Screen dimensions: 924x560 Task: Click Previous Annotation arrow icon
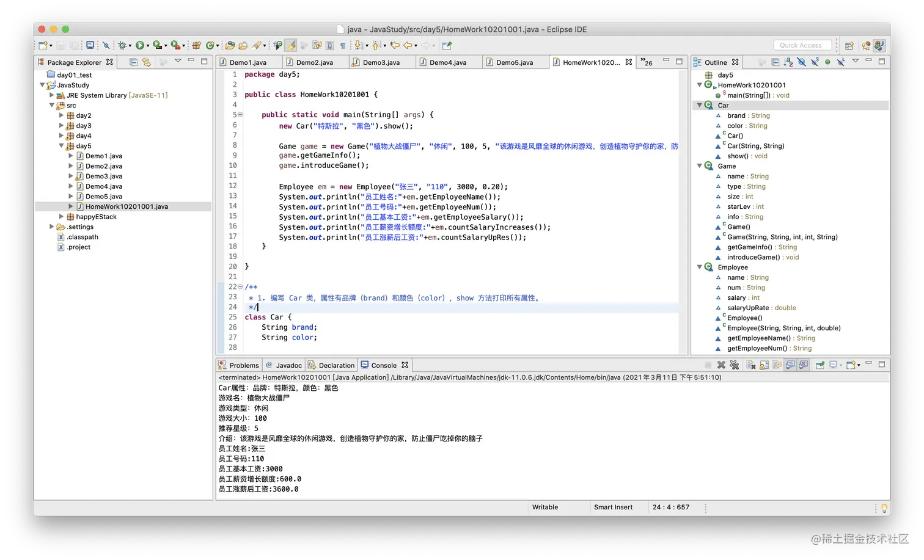(375, 45)
